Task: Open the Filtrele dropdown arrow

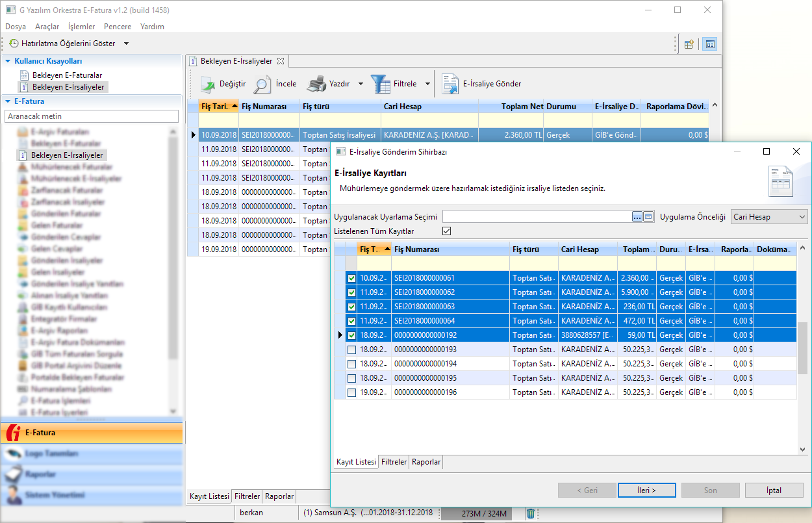Action: 427,84
